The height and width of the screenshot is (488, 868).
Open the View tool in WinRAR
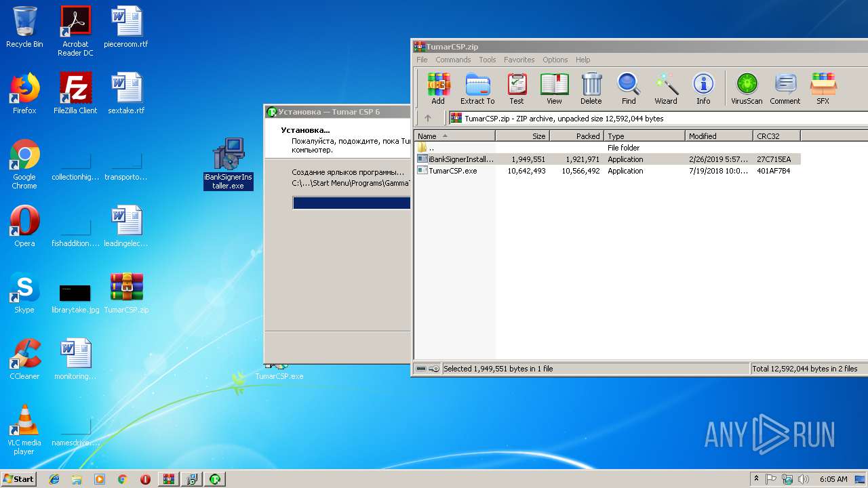pos(554,89)
